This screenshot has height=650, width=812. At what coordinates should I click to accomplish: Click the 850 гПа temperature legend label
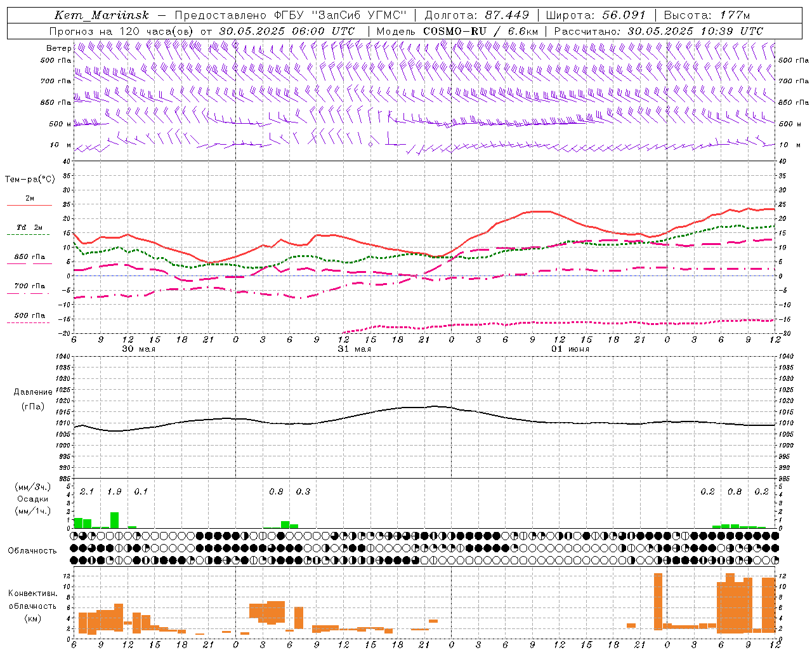click(x=30, y=256)
